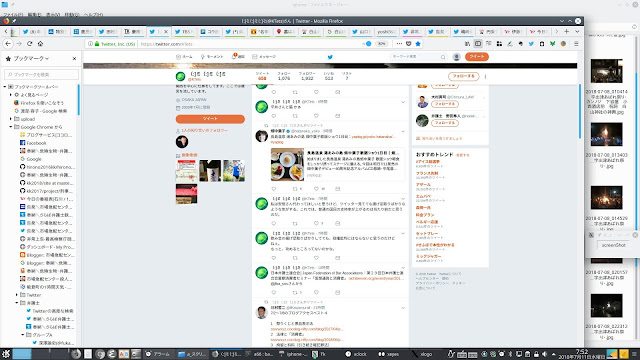Open the Library icon in Firefox toolbar
Screen dimensions: 640x360
coord(467,44)
